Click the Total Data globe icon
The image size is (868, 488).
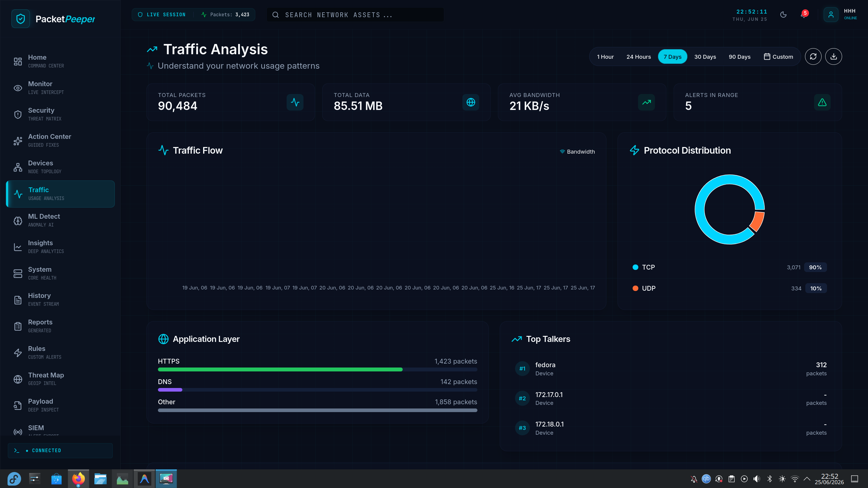click(471, 102)
